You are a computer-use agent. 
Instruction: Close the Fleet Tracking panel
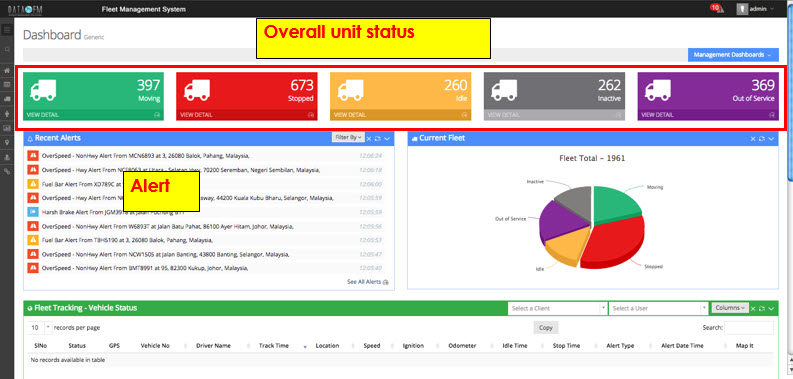[753, 308]
